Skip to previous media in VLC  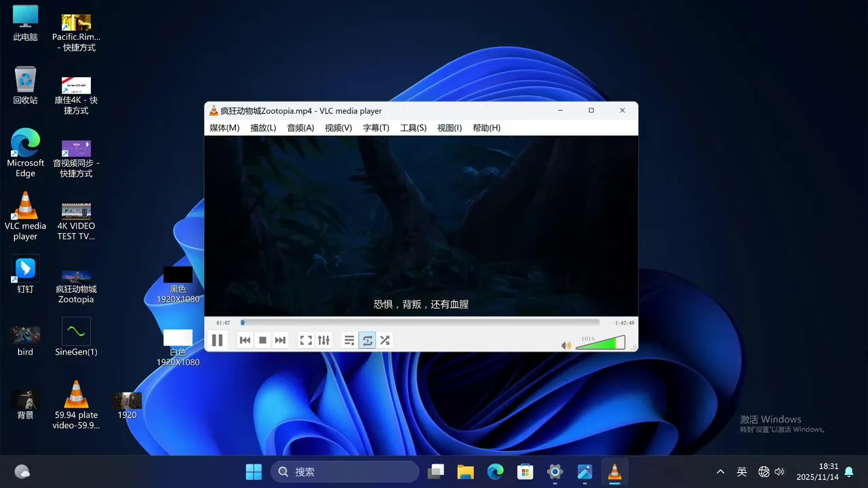coord(245,340)
